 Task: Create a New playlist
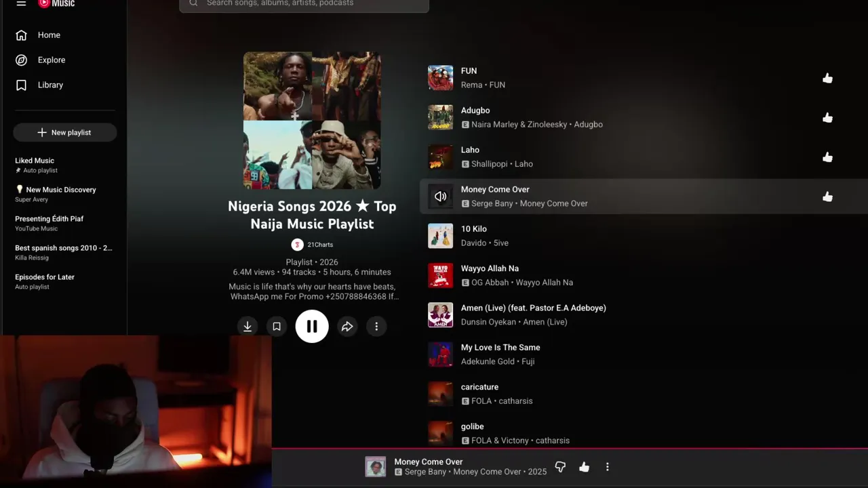tap(64, 132)
